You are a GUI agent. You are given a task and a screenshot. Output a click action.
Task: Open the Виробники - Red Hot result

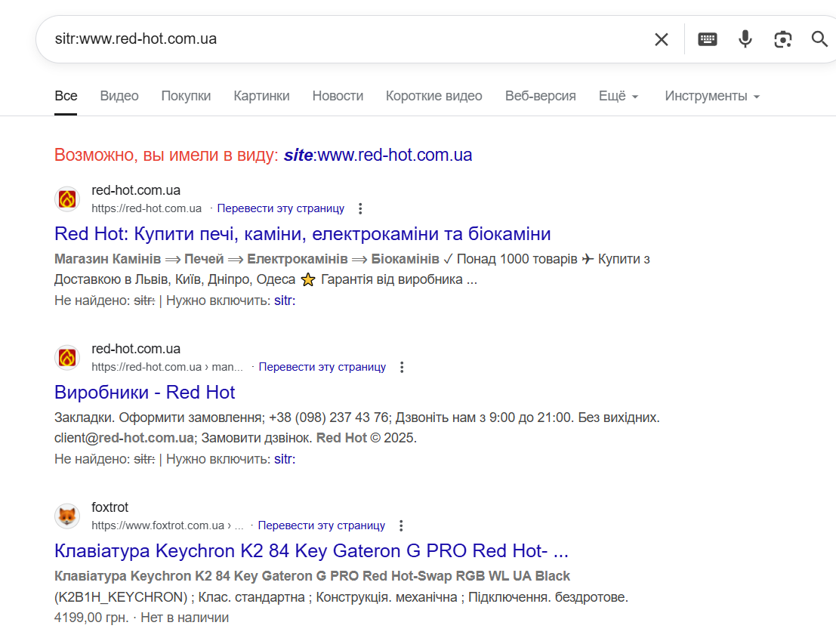[144, 393]
